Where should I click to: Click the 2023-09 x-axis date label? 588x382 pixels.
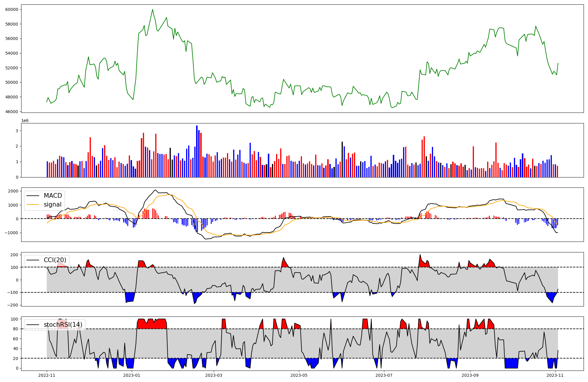(470, 375)
